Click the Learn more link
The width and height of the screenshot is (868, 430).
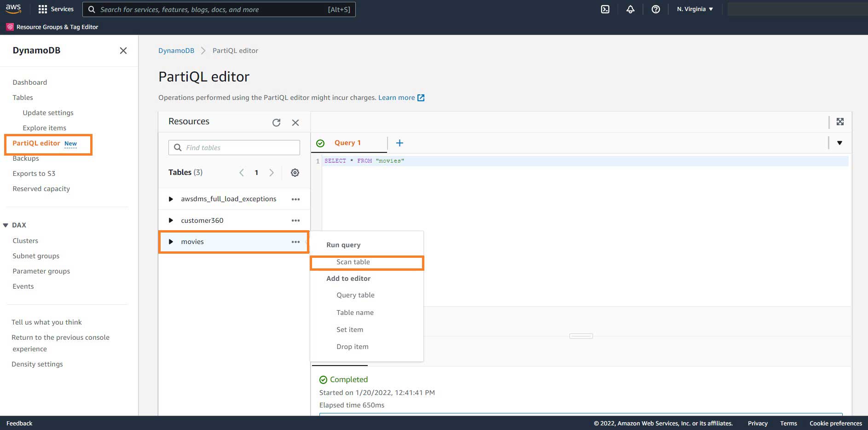point(396,98)
